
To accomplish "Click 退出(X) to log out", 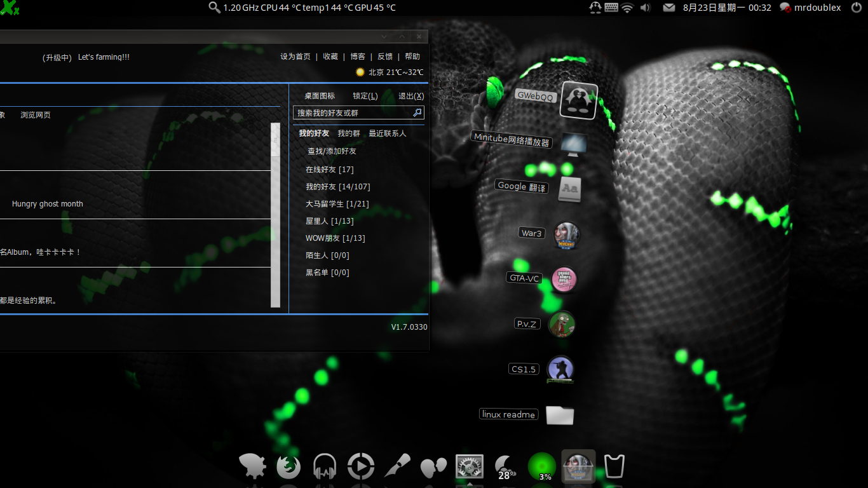I will (x=411, y=96).
